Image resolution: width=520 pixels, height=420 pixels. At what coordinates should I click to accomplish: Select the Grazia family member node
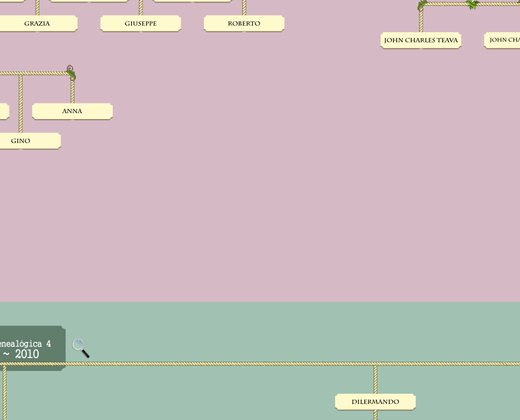(37, 24)
